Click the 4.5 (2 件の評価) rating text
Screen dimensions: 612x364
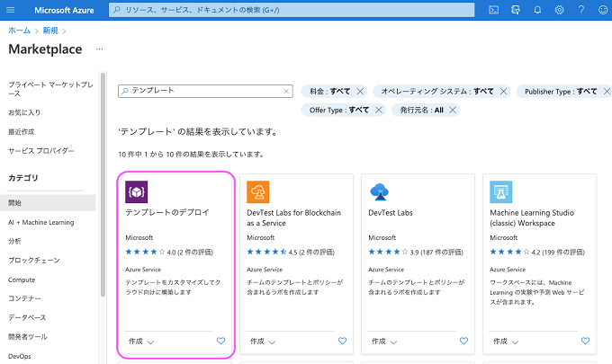[x=311, y=253]
